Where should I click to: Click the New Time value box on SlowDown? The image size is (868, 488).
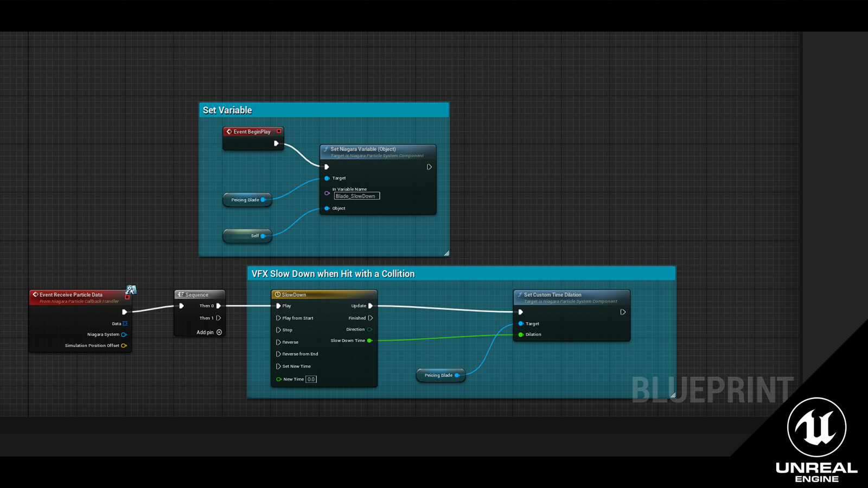310,379
